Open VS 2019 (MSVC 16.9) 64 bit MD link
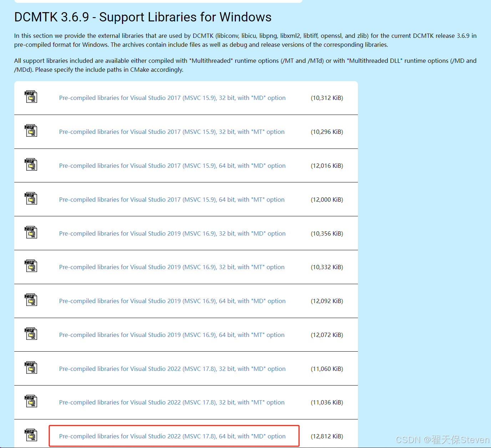The image size is (491, 448). pyautogui.click(x=172, y=301)
